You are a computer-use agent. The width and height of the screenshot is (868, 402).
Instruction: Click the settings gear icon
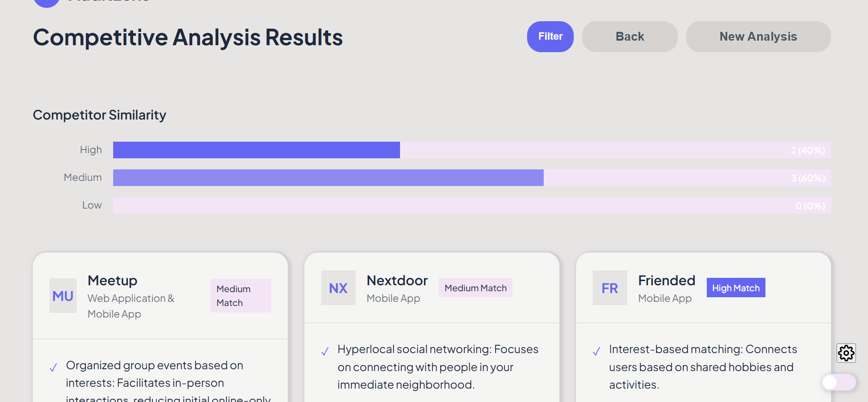pyautogui.click(x=846, y=353)
